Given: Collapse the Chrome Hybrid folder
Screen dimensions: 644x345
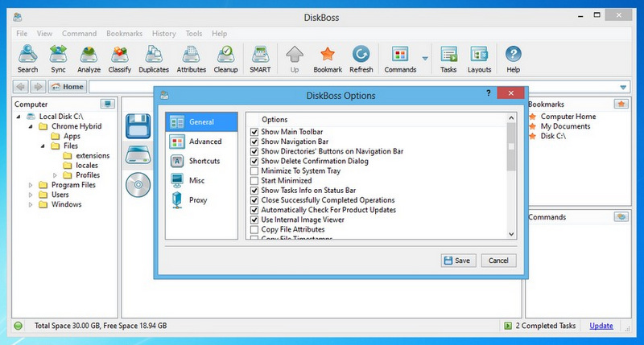Looking at the screenshot, I should click(x=31, y=126).
